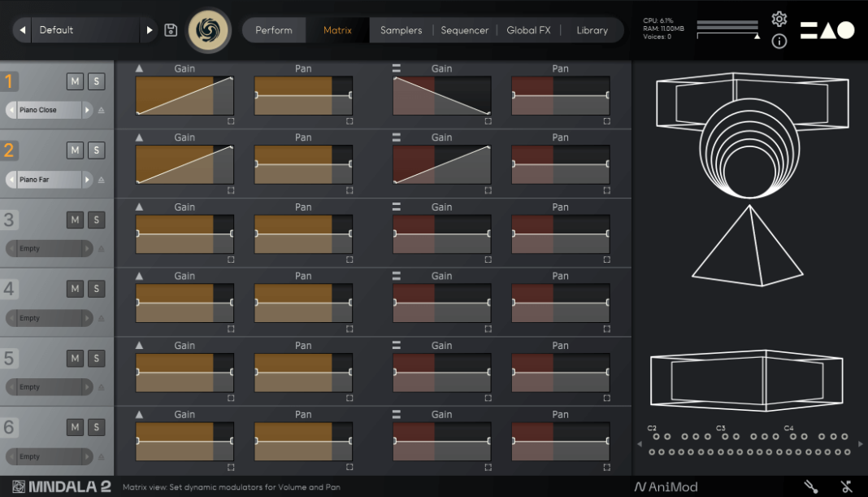Click the next arrow on Piano Far selector
The width and height of the screenshot is (868, 497).
coord(86,179)
